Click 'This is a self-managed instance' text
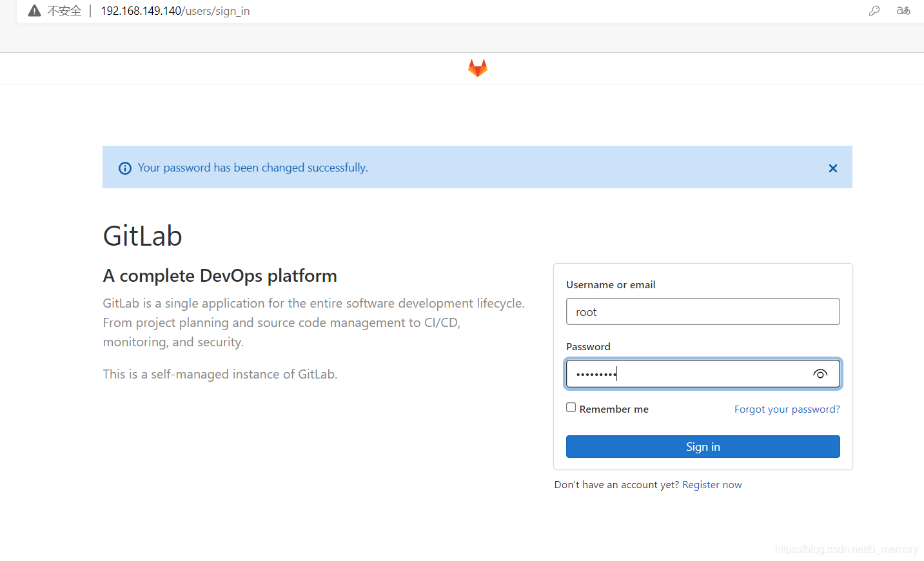This screenshot has width=924, height=561. pyautogui.click(x=220, y=374)
